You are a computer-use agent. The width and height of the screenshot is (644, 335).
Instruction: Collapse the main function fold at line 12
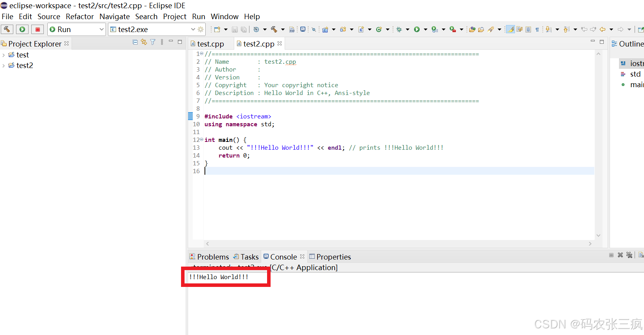pyautogui.click(x=202, y=140)
